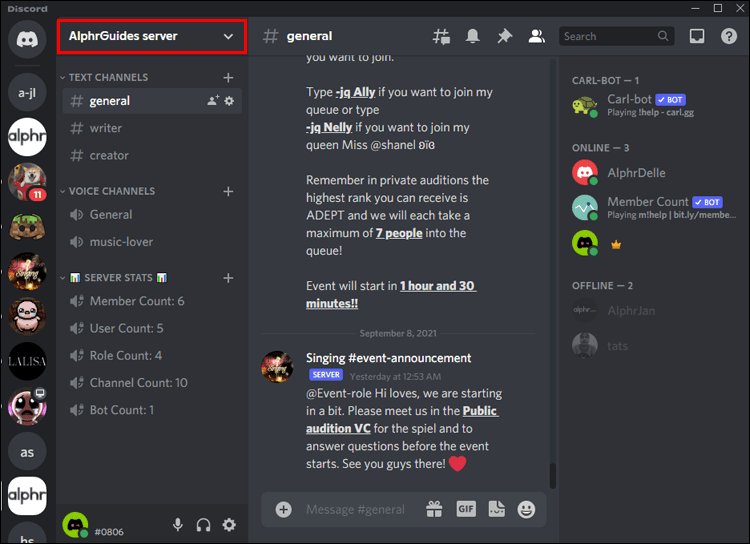Screen dimensions: 750x544
Task: Click the Singing message avatar
Action: click(x=277, y=367)
